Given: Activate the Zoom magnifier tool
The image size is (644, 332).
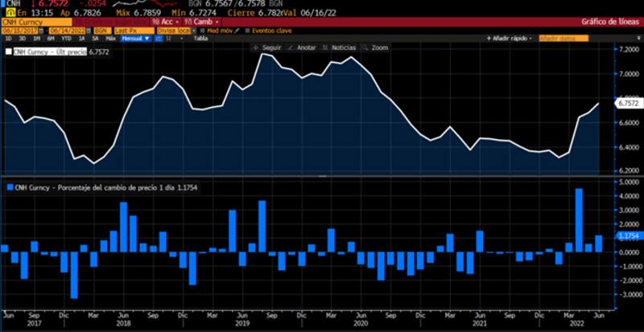Looking at the screenshot, I should click(374, 47).
